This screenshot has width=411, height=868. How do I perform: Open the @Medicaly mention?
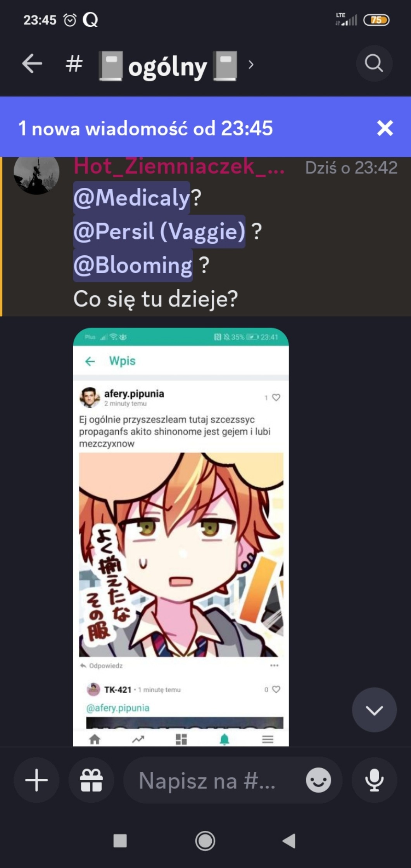(132, 198)
